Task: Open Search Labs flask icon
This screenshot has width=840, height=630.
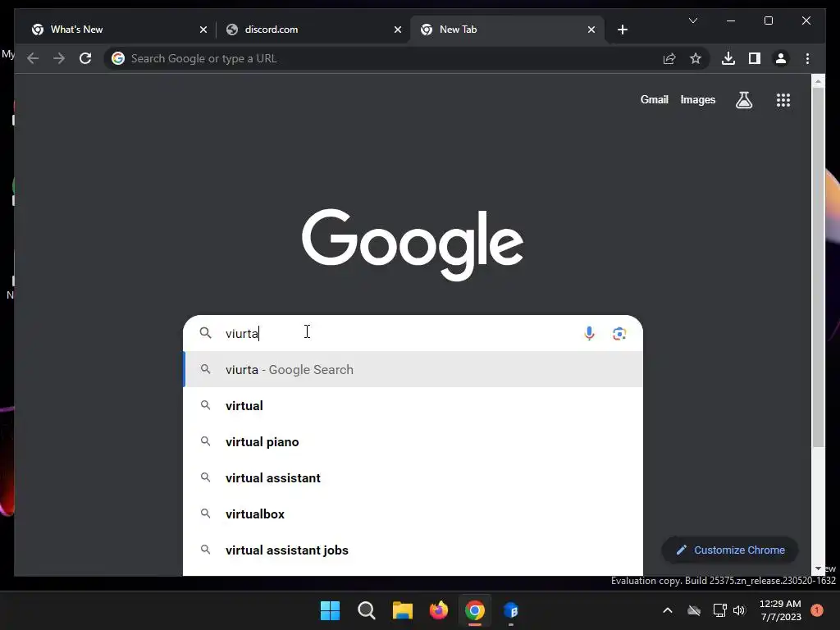Action: click(743, 99)
